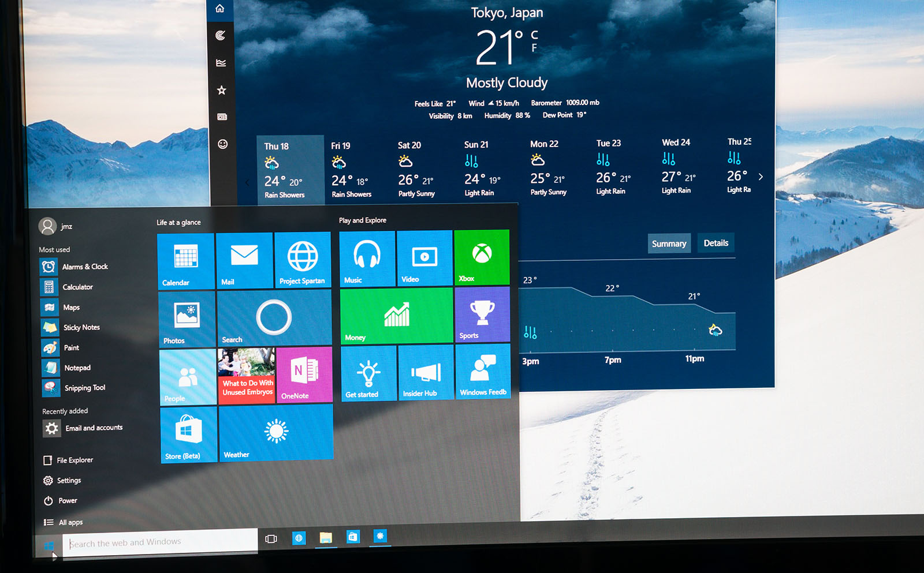Open the OneNote tile

[x=304, y=374]
